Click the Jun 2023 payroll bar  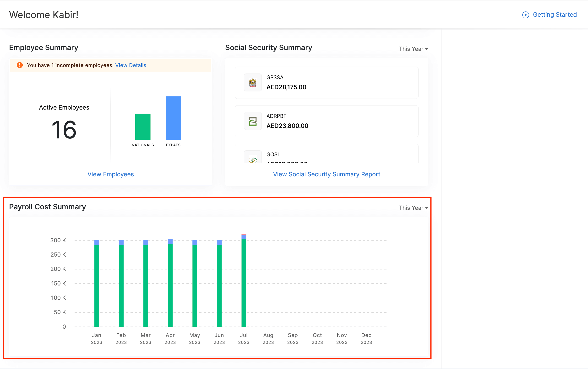(219, 285)
